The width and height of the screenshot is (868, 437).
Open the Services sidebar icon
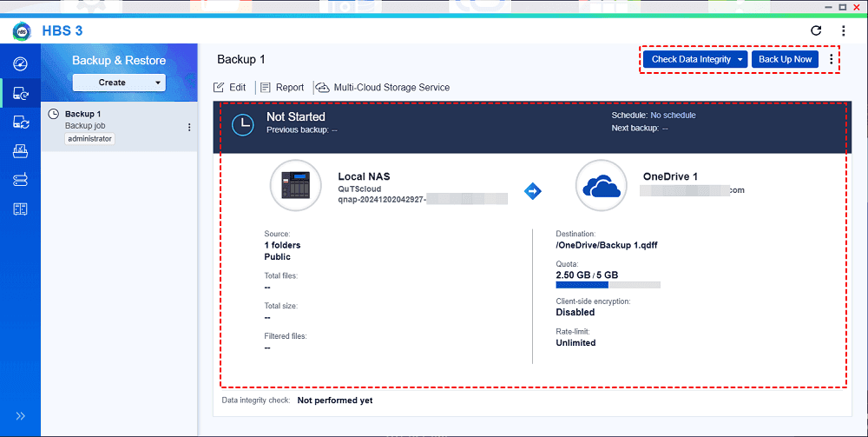coord(20,209)
